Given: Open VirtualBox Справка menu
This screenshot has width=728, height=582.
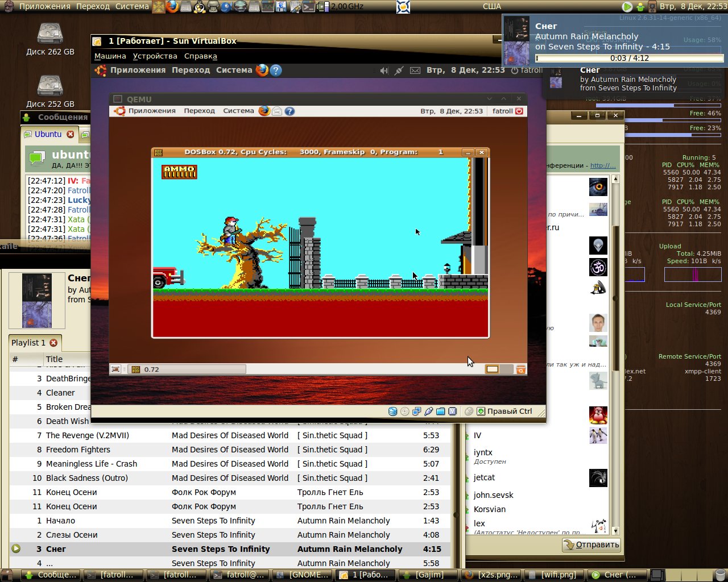Looking at the screenshot, I should pyautogui.click(x=201, y=56).
